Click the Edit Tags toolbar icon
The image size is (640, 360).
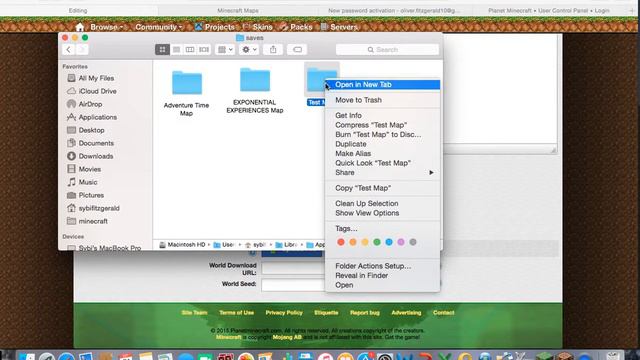(297, 49)
